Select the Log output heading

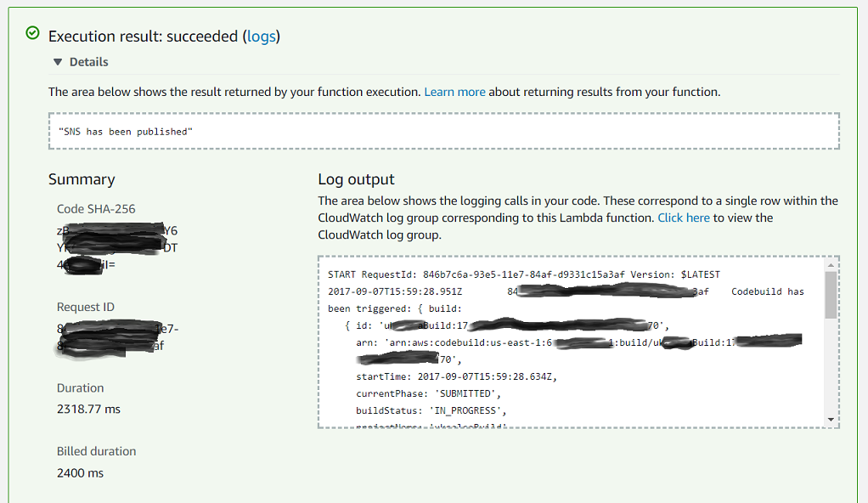356,179
